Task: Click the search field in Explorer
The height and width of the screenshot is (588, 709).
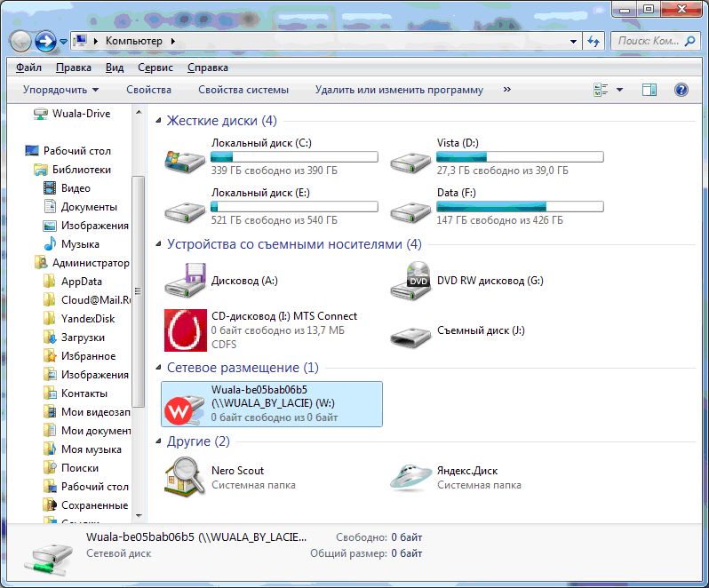Action: (648, 41)
